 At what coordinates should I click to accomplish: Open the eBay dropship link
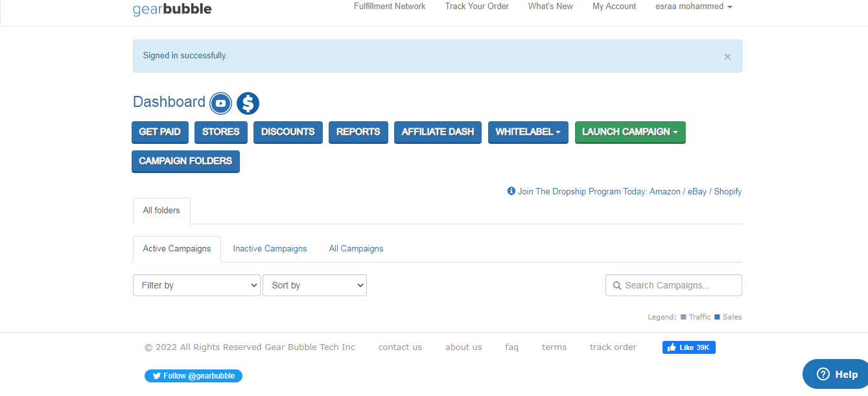click(698, 192)
